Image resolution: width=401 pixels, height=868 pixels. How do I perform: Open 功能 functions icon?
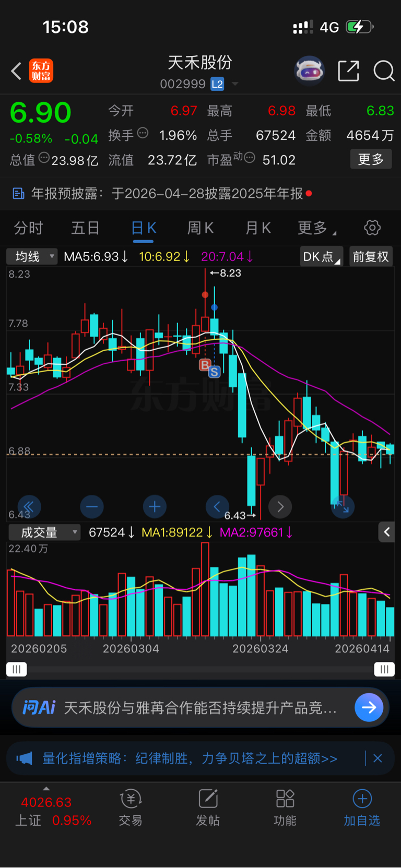click(285, 807)
